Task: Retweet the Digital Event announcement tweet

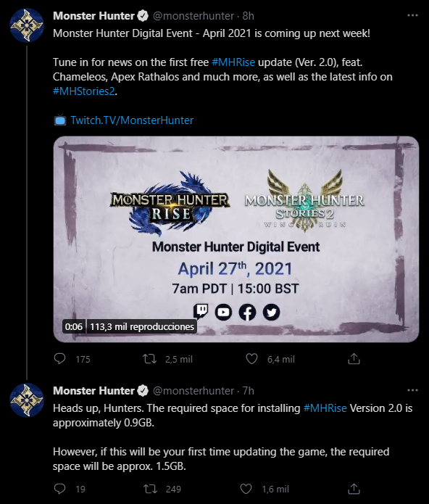Action: (149, 359)
